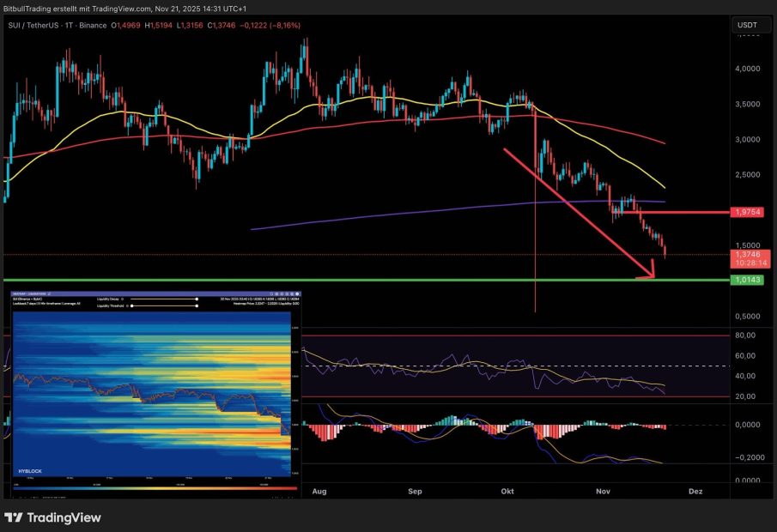Click the Nov label on time axis
This screenshot has height=532, width=777.
tap(603, 492)
